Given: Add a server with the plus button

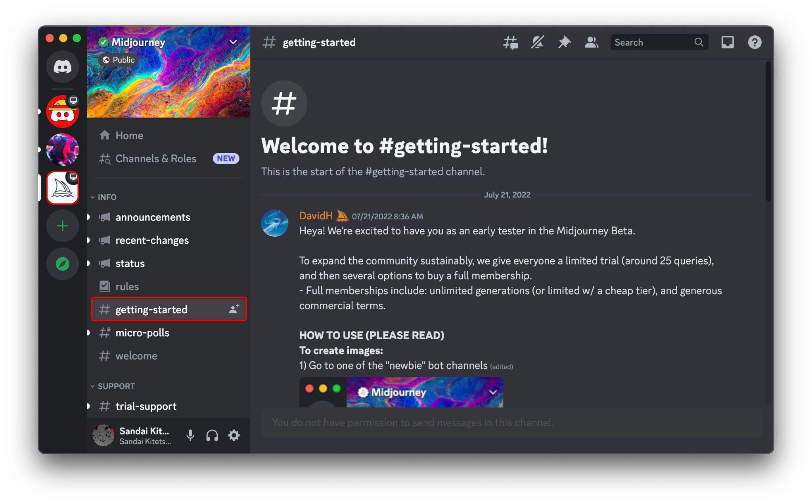Looking at the screenshot, I should (x=62, y=226).
